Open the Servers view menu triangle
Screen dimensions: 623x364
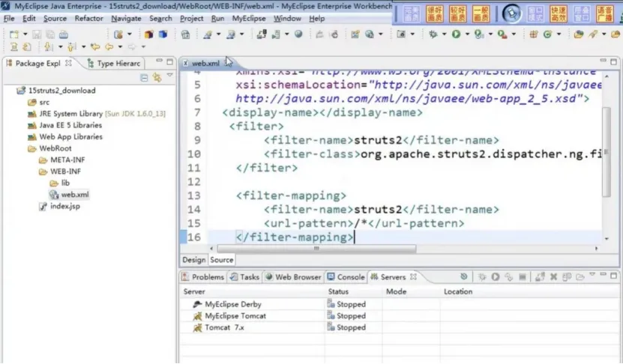[592, 274]
